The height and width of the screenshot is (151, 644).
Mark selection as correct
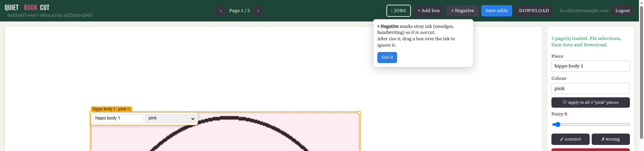click(570, 139)
